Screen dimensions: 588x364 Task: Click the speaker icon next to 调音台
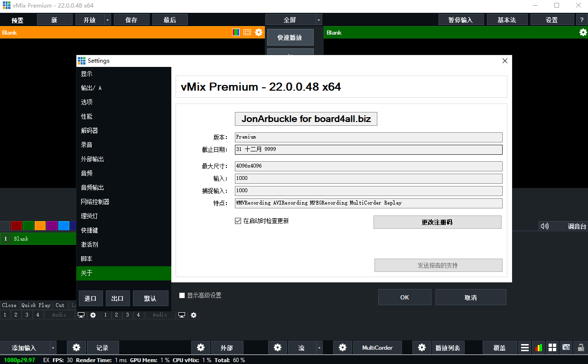coord(545,226)
